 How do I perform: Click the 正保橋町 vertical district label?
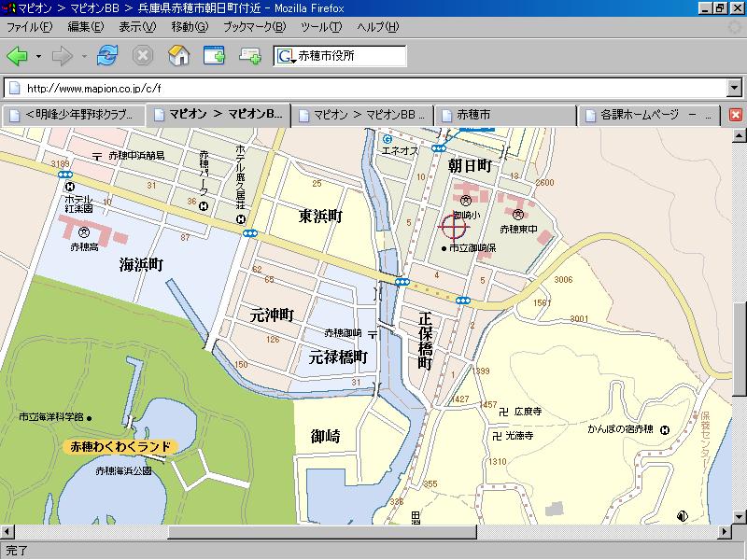pyautogui.click(x=425, y=341)
